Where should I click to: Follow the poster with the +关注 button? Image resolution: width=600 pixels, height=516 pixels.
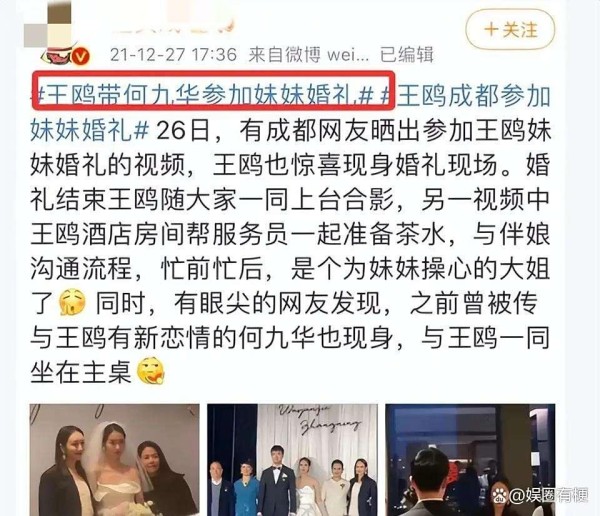tap(510, 29)
